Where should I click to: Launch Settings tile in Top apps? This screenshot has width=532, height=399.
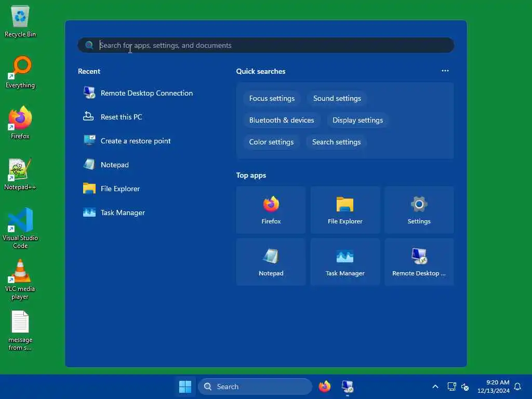419,210
